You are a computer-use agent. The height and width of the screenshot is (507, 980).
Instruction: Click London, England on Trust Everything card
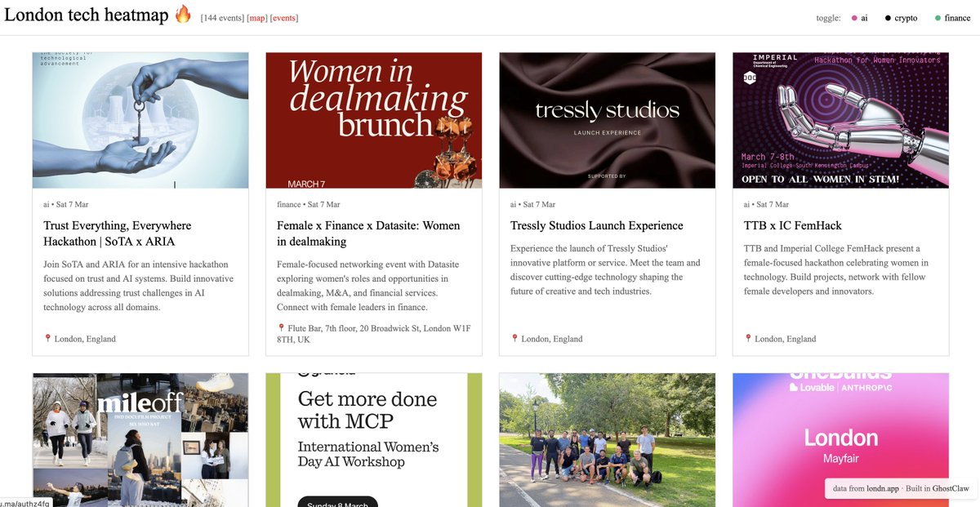pos(85,339)
